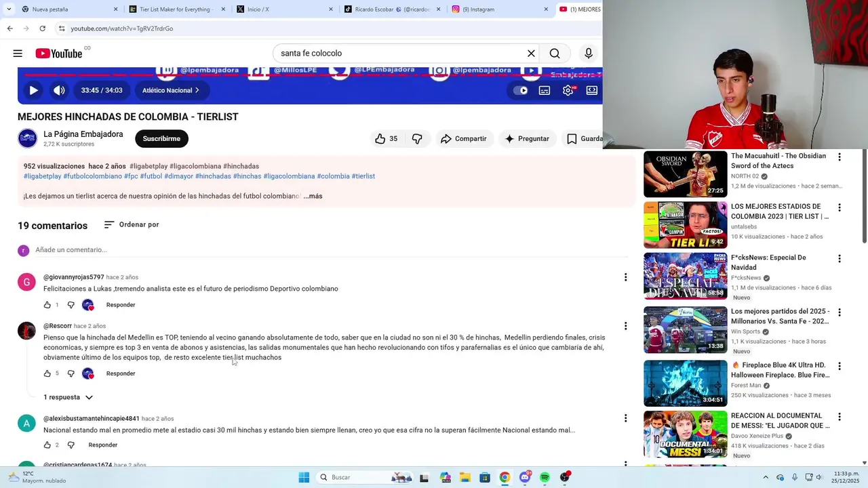Open menu for Reaccion al Documental Messi
Viewport: 868px width, 488px height.
tap(840, 416)
